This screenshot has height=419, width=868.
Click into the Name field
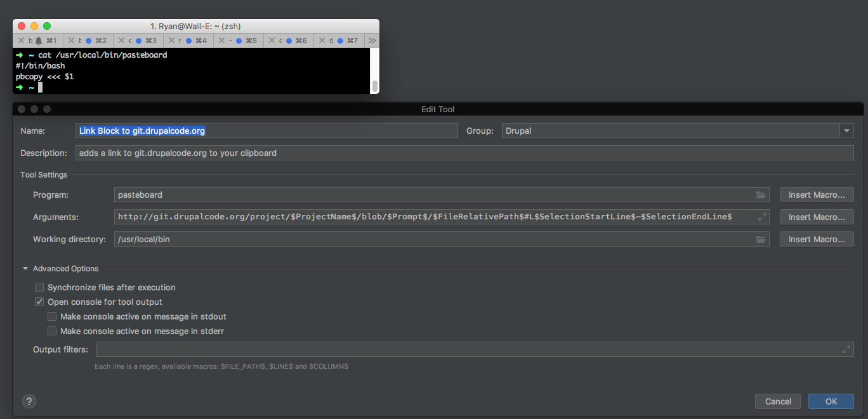pyautogui.click(x=266, y=131)
